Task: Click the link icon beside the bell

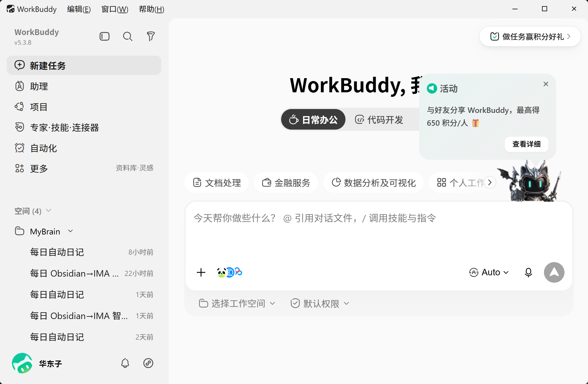Action: point(148,363)
